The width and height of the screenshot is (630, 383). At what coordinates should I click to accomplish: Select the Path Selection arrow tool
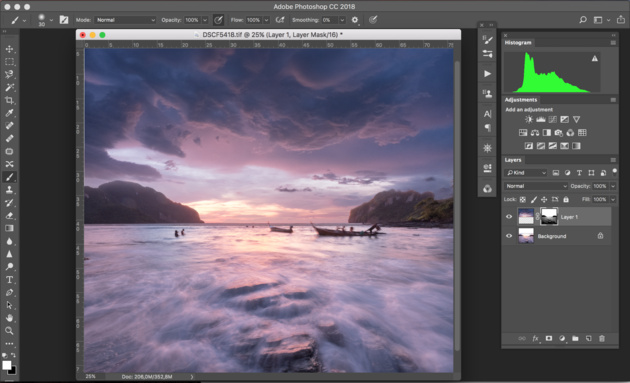9,305
